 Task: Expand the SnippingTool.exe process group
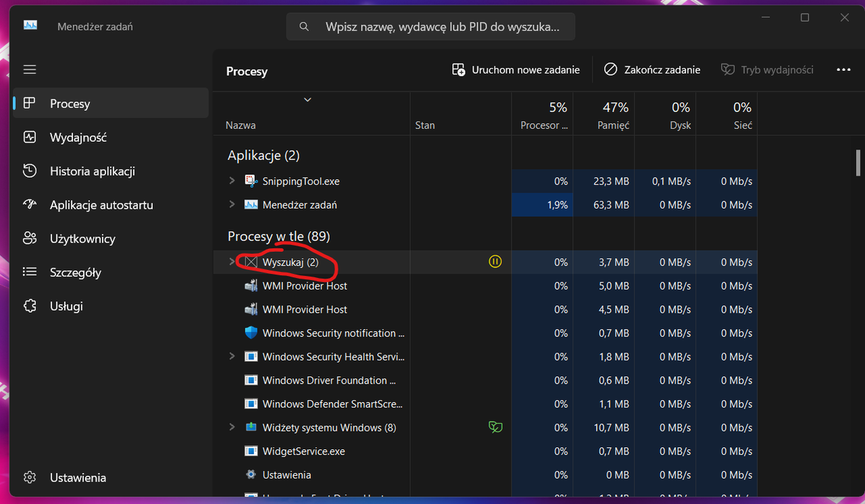tap(232, 181)
